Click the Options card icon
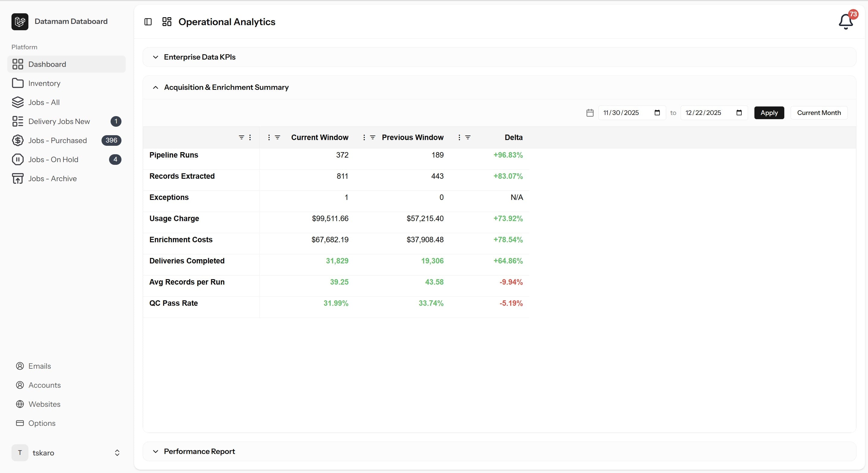Screen dimensions: 868x473 click(x=20, y=423)
